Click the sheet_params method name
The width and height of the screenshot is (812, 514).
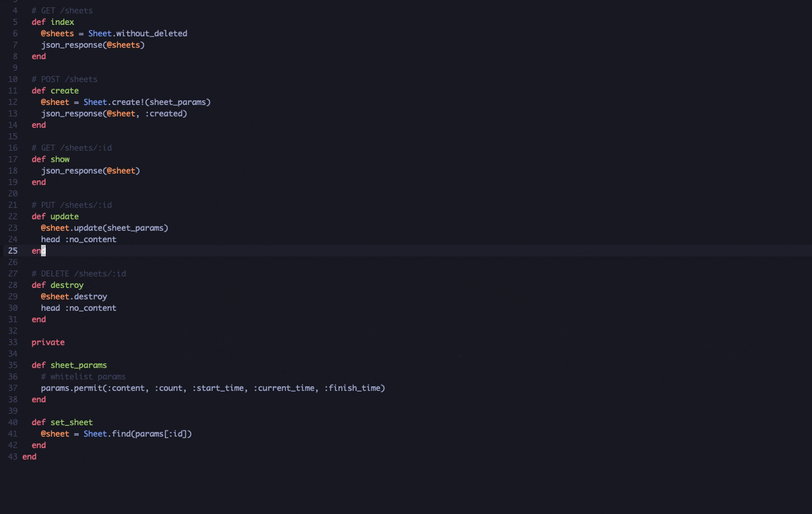[x=77, y=365]
